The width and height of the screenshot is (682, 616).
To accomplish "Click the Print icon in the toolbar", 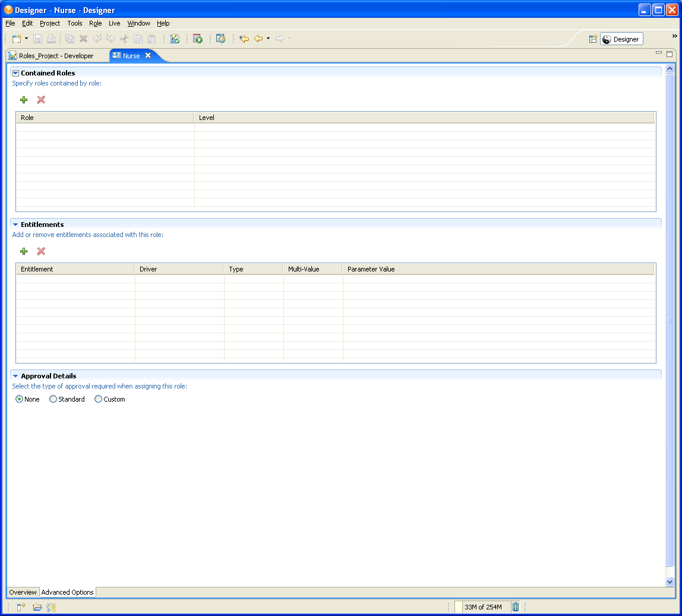I will pos(51,39).
